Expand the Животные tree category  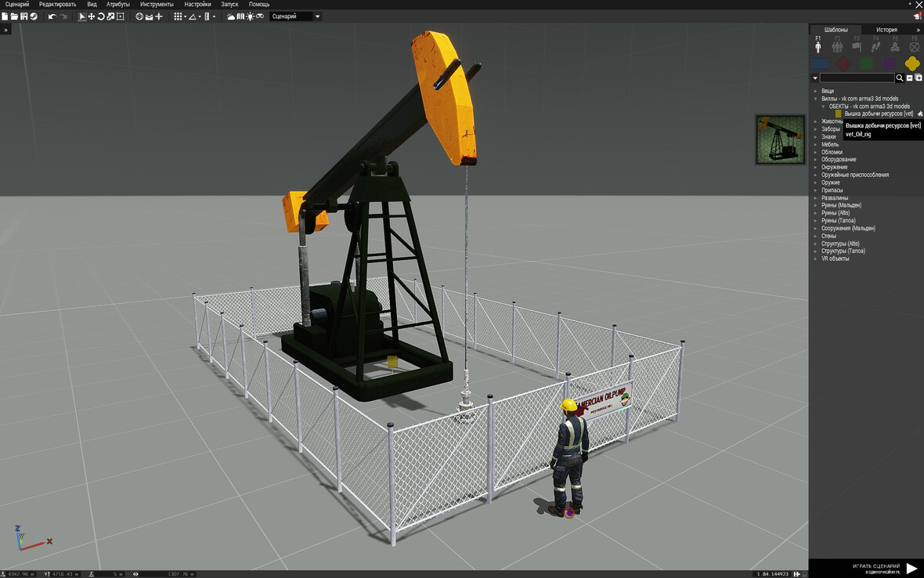click(x=815, y=121)
